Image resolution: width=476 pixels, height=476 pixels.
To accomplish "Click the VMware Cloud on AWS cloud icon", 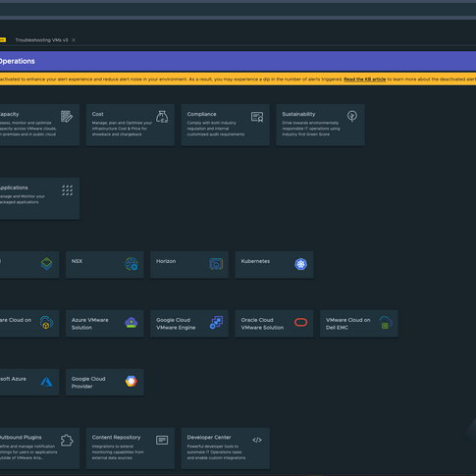I will [x=46, y=323].
